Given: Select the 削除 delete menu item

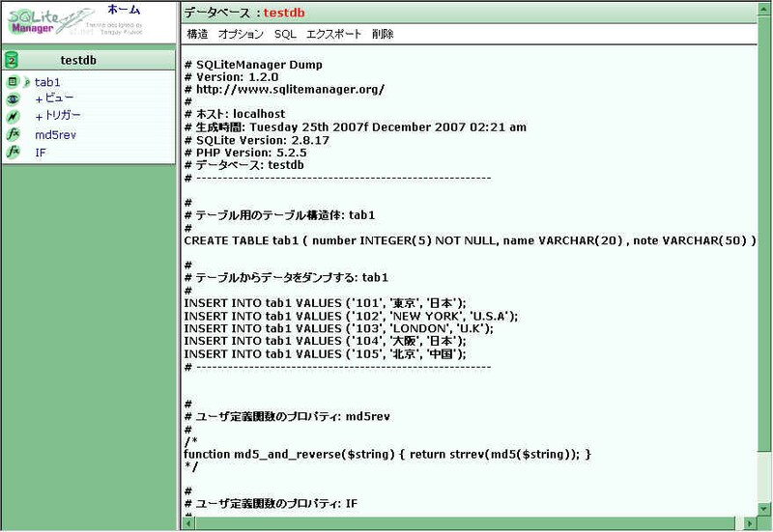Looking at the screenshot, I should pyautogui.click(x=383, y=34).
